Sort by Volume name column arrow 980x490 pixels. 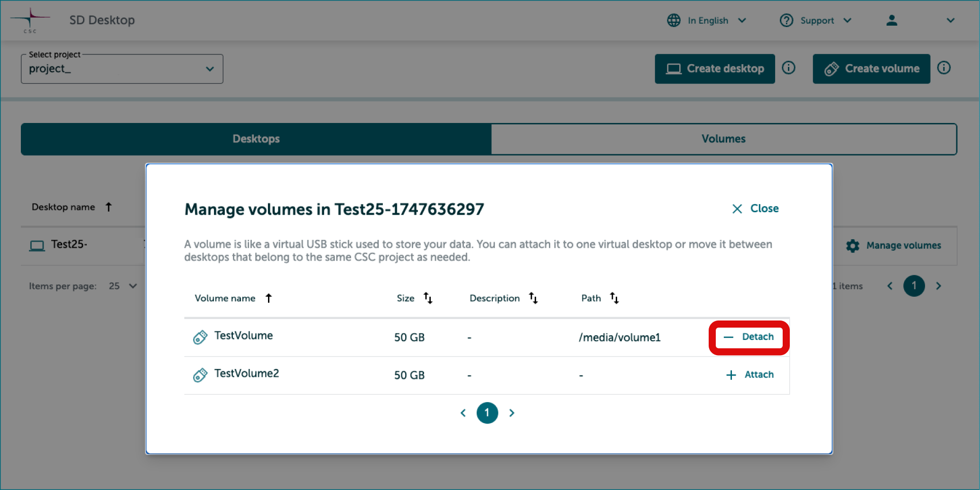pyautogui.click(x=268, y=298)
